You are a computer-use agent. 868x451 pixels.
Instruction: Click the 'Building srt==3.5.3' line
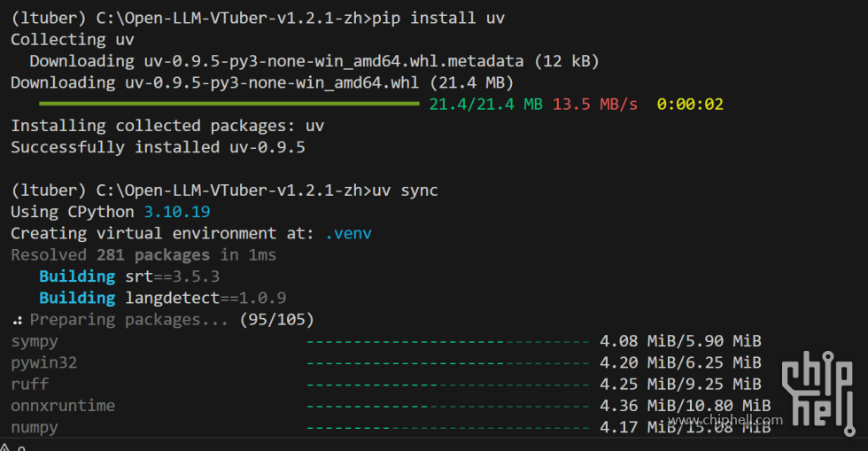tap(129, 276)
